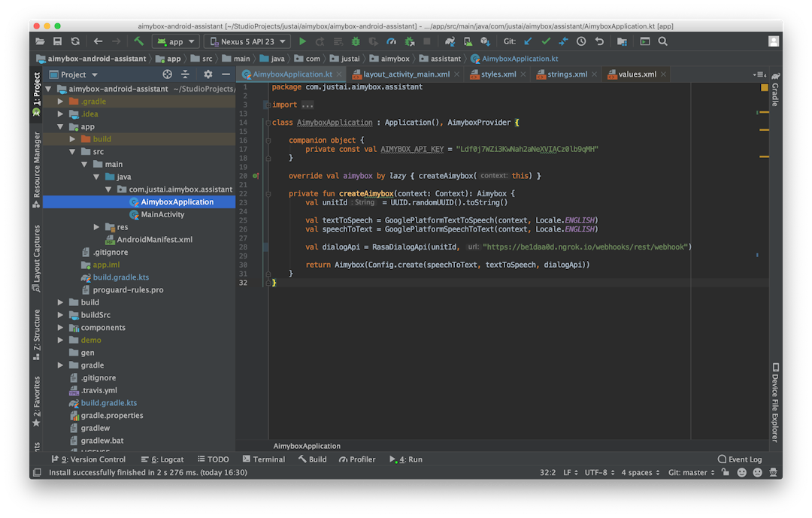Open the project view dropdown showing Project
This screenshot has height=518, width=812.
point(73,74)
